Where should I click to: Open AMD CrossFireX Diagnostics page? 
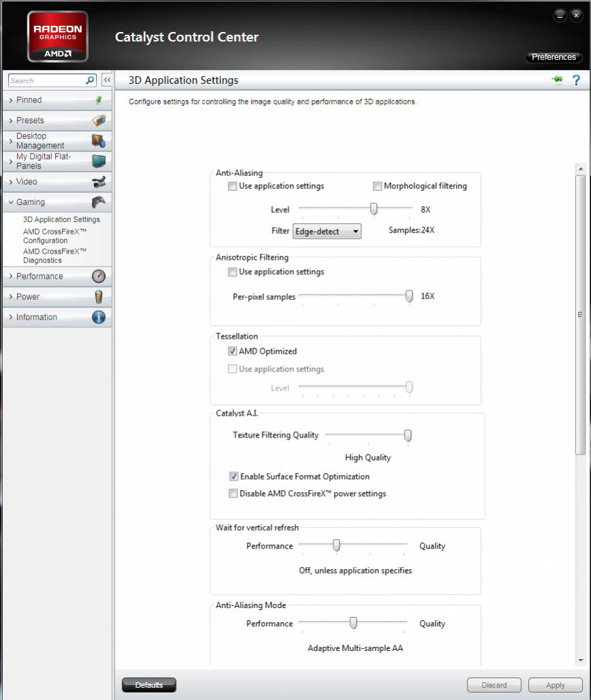point(55,256)
